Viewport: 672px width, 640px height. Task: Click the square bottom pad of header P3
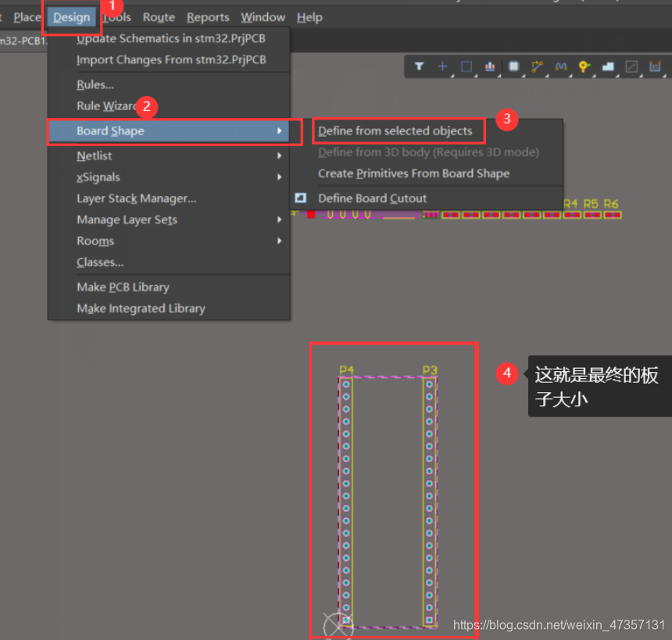pos(430,620)
